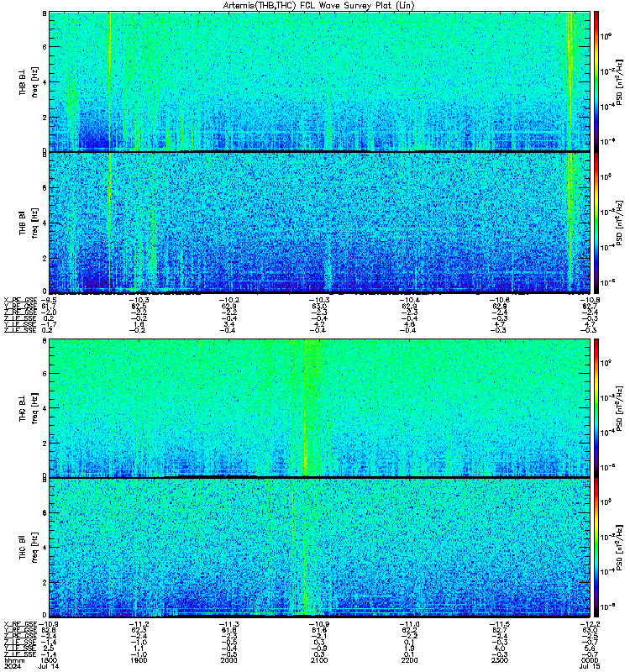The width and height of the screenshot is (630, 672).
Task: Click the THB B∥ spectrogram panel
Action: pos(319,223)
